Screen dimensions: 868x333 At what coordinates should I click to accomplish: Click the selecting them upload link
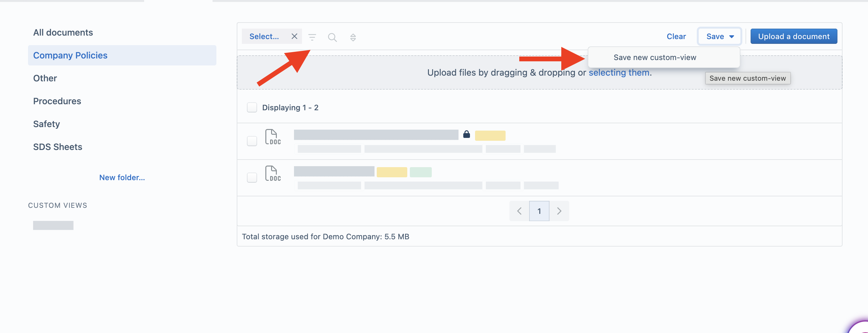click(619, 72)
